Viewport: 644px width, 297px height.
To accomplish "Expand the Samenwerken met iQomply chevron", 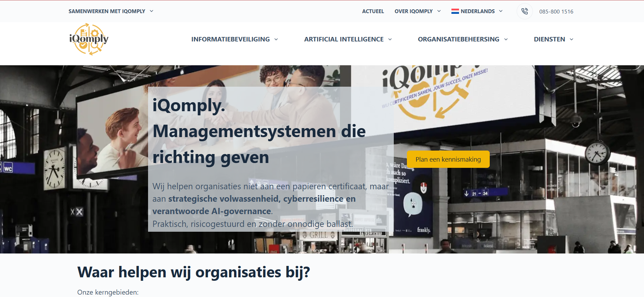I will pos(151,11).
